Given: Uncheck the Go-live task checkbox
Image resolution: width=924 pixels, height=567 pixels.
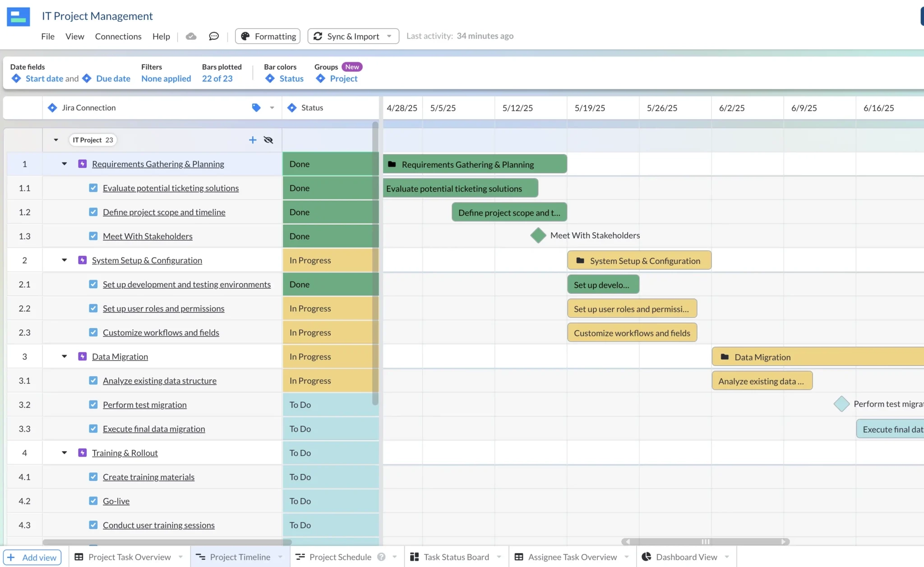Looking at the screenshot, I should [93, 501].
